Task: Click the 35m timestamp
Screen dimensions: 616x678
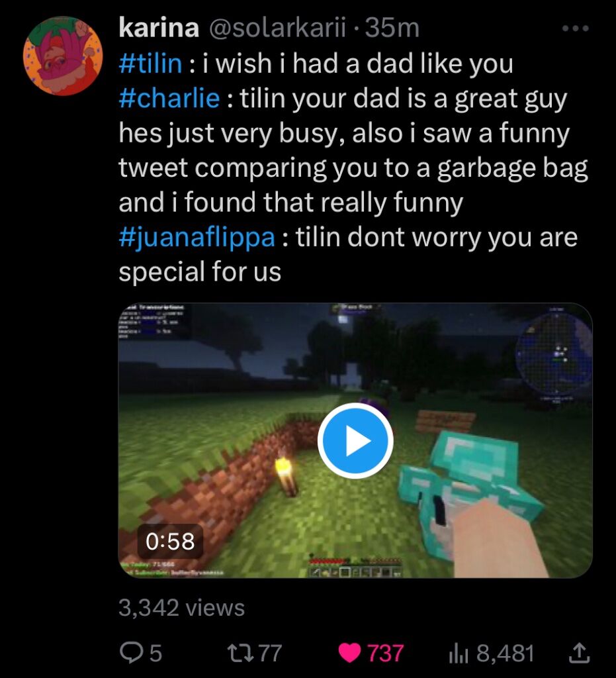Action: click(x=392, y=28)
